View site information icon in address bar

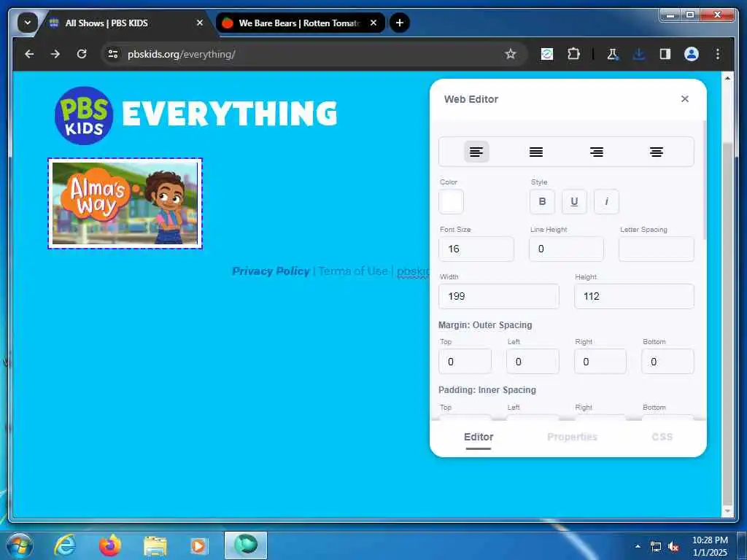click(113, 54)
